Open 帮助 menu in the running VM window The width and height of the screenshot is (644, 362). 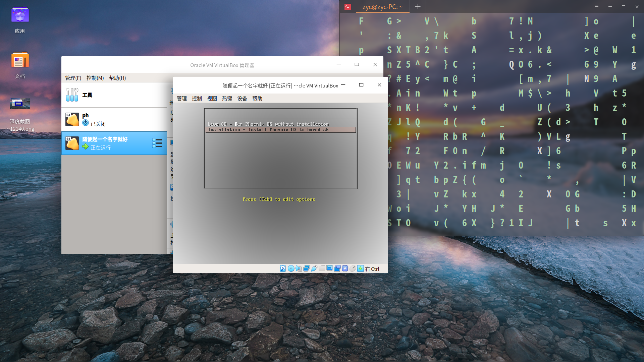click(257, 98)
